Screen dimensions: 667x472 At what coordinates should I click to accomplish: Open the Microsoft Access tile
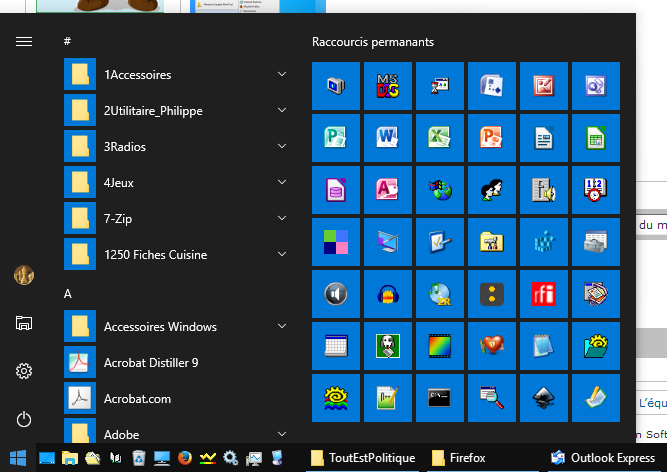click(x=386, y=190)
